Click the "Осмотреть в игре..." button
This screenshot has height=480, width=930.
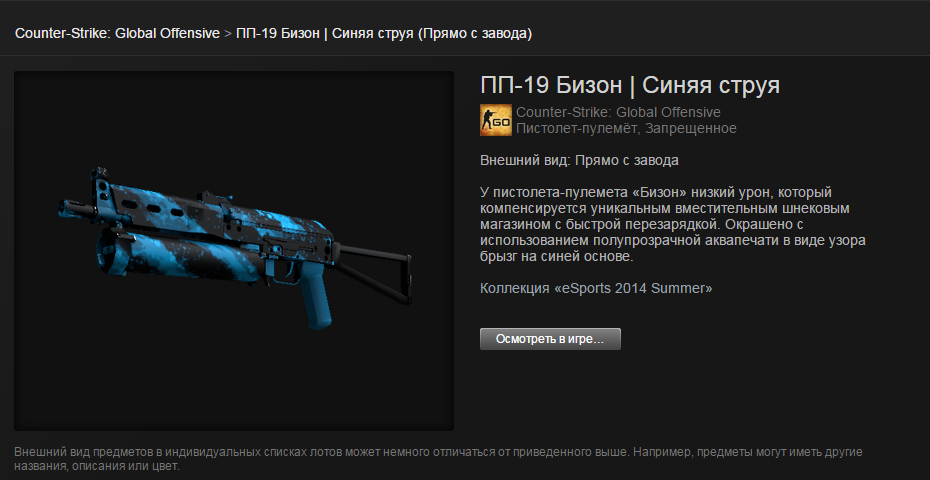(x=550, y=339)
